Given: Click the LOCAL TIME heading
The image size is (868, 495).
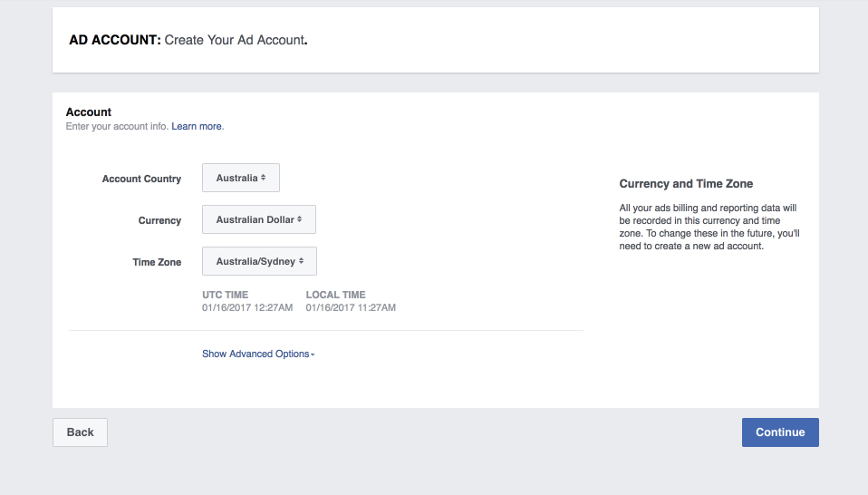Looking at the screenshot, I should (x=335, y=295).
